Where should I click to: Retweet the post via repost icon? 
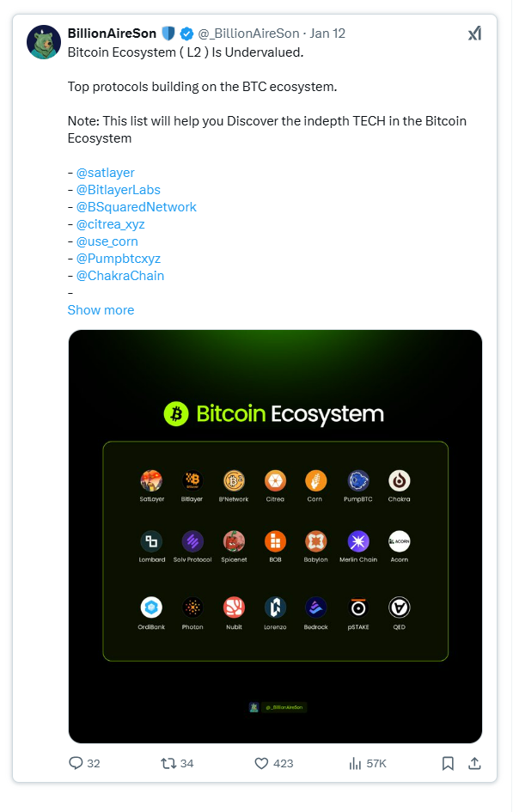168,763
